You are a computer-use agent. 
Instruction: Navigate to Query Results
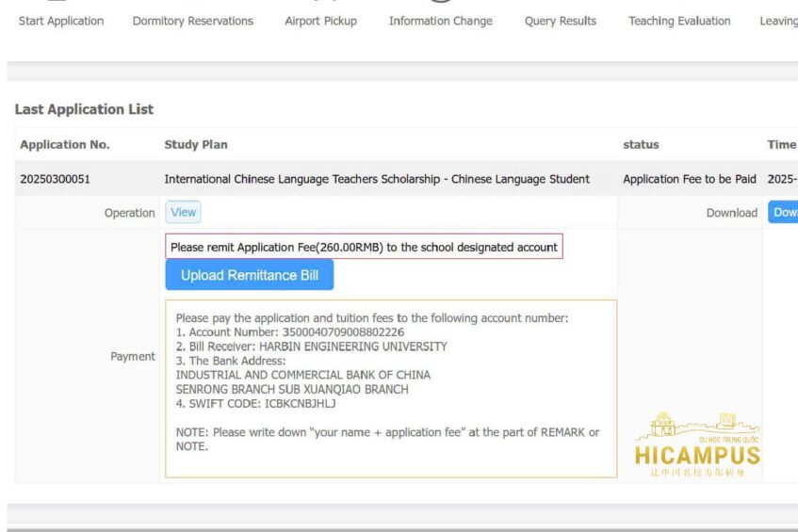click(560, 21)
